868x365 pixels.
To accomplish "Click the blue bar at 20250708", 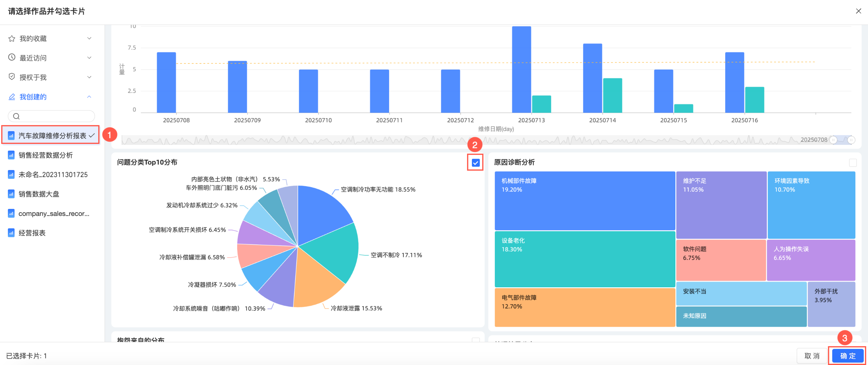I will pos(167,82).
